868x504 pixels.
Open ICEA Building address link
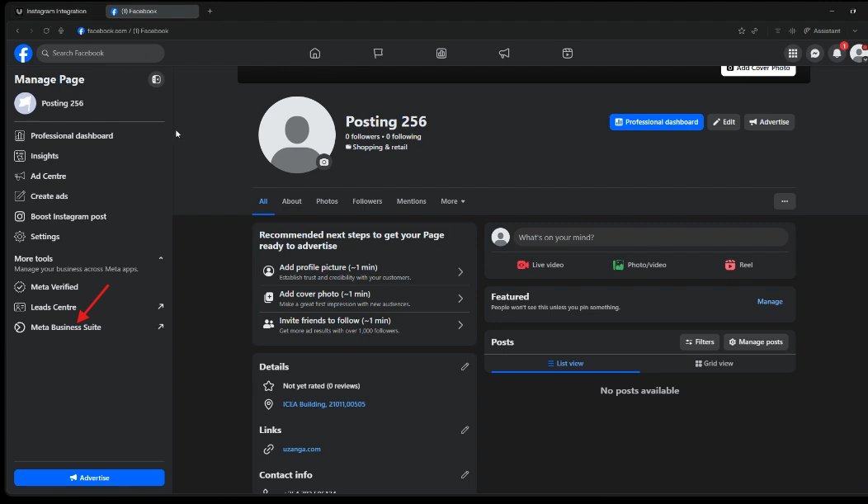pos(323,404)
